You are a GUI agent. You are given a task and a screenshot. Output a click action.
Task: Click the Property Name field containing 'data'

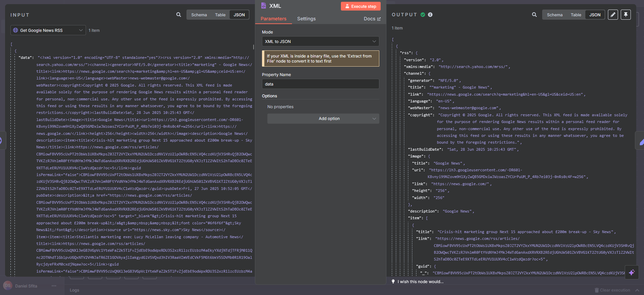point(320,83)
